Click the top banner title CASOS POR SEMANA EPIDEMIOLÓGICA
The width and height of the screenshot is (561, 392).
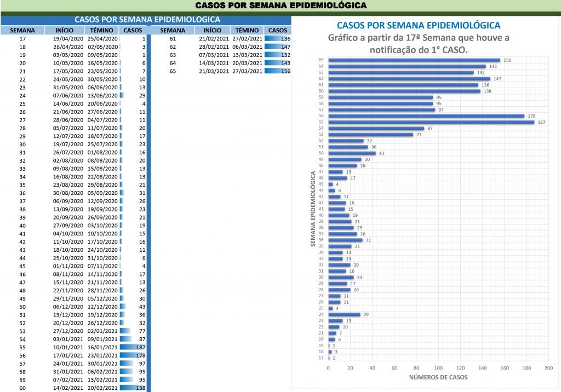point(280,5)
